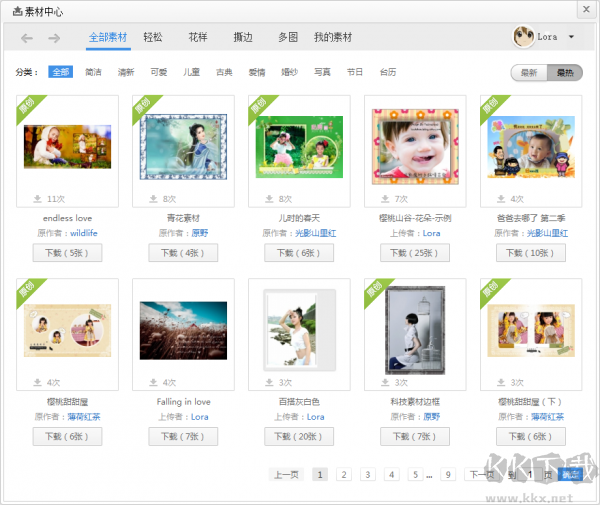Click the page number input field

pos(530,475)
